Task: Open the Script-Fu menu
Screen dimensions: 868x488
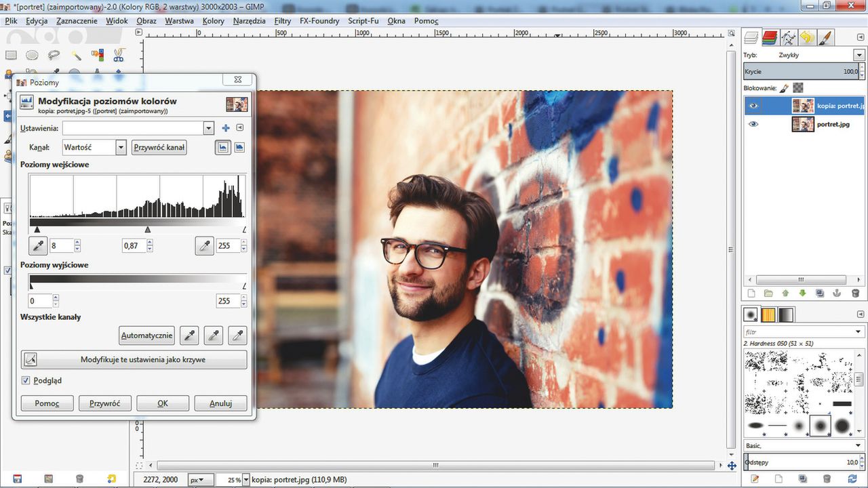Action: pos(363,21)
